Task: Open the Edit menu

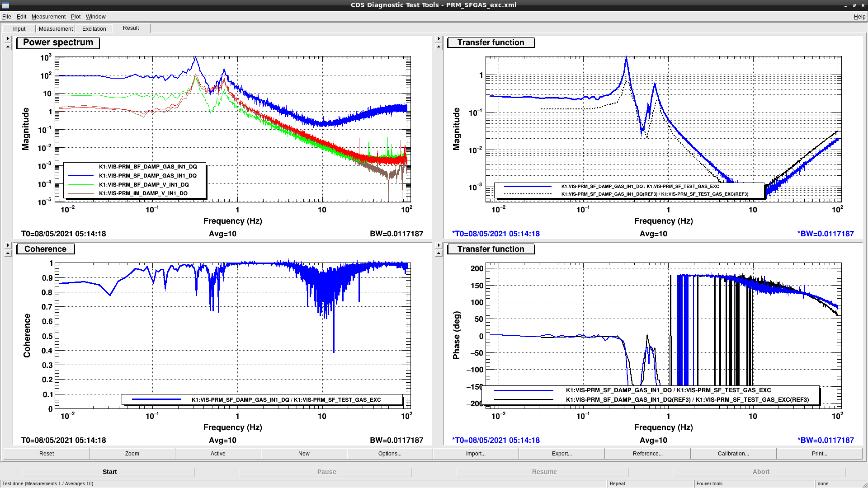Action: pyautogui.click(x=21, y=17)
